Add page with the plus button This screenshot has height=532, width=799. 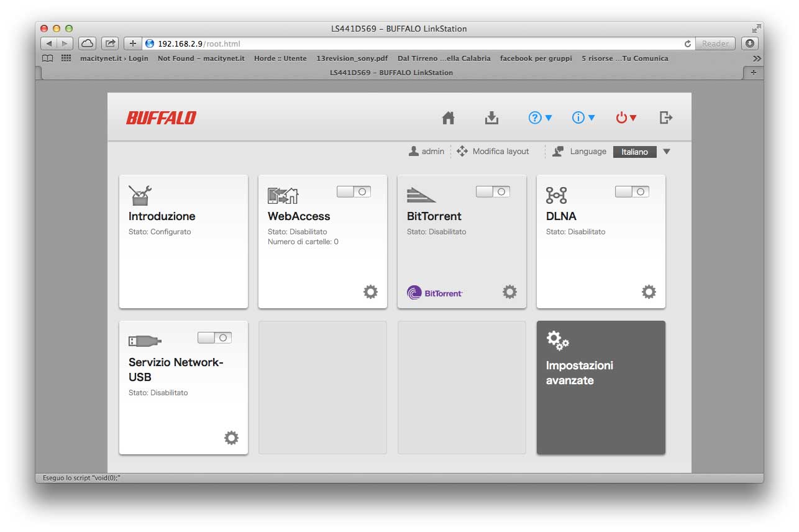pyautogui.click(x=132, y=44)
